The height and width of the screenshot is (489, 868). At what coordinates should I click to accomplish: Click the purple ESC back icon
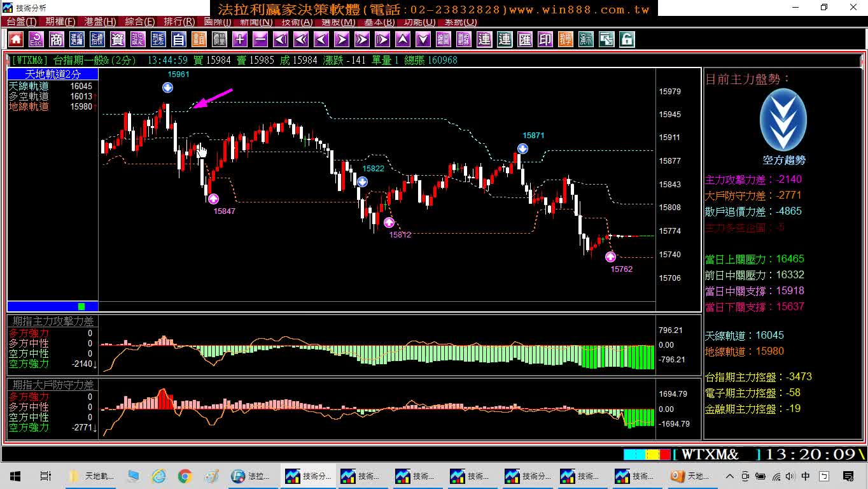pos(36,39)
